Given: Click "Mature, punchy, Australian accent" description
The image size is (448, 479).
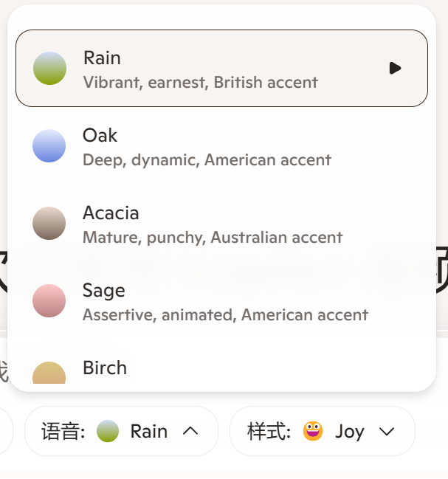Looking at the screenshot, I should 213,238.
